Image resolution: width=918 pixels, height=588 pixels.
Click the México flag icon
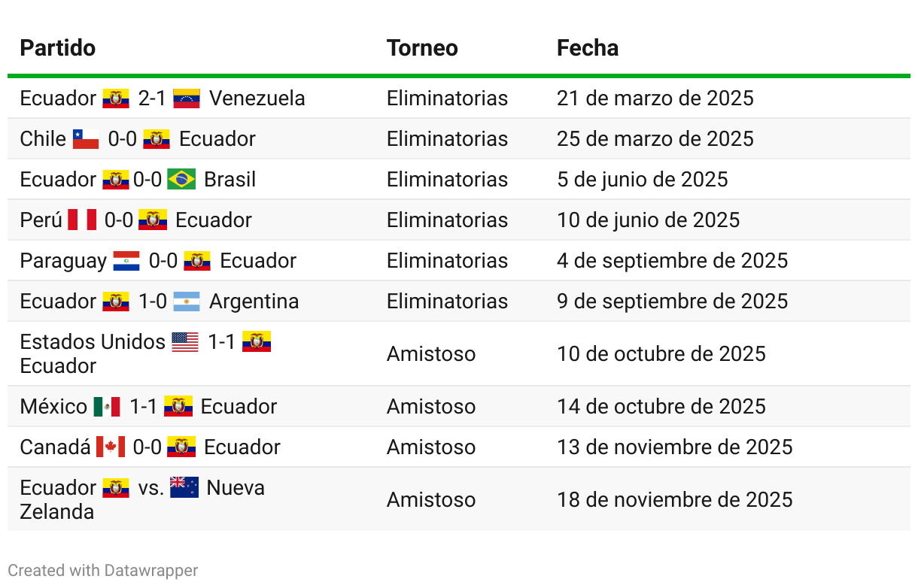click(107, 407)
